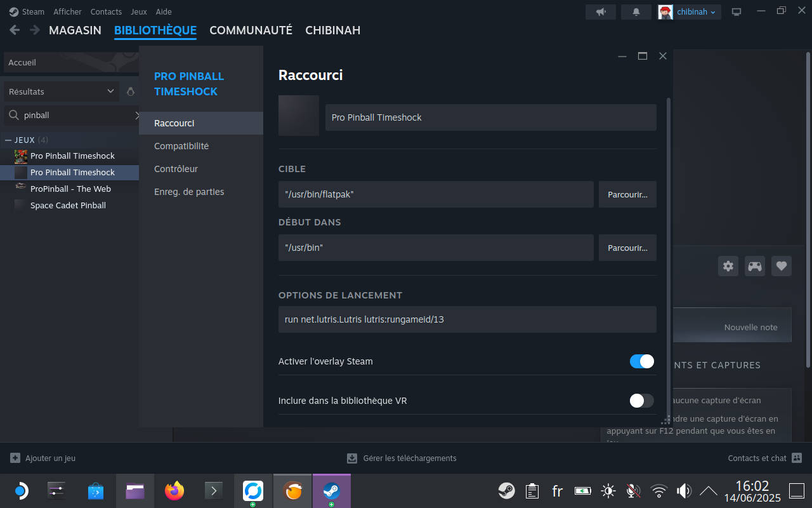The width and height of the screenshot is (812, 508).
Task: Open Konsole terminal from taskbar
Action: coord(214,491)
